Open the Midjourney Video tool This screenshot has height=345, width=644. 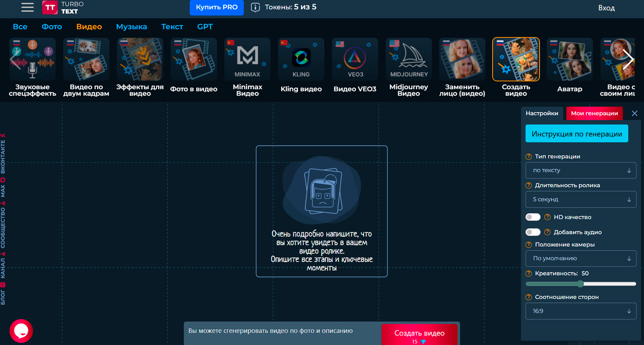[408, 60]
